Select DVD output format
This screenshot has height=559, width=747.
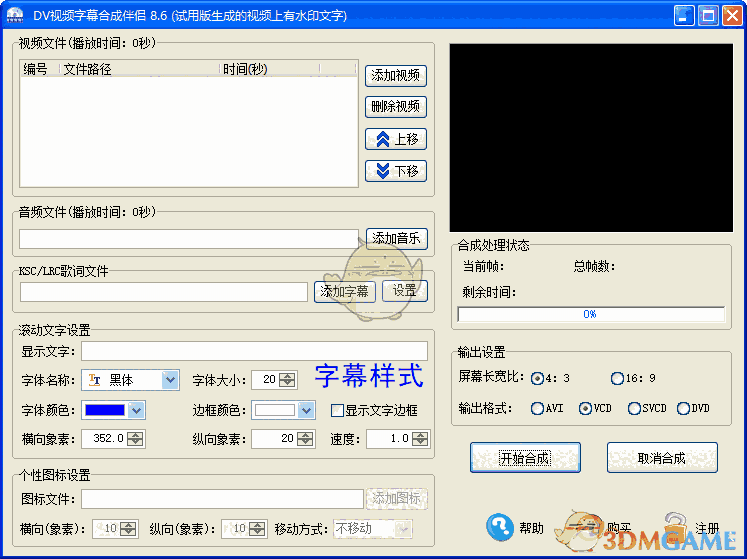pos(683,408)
